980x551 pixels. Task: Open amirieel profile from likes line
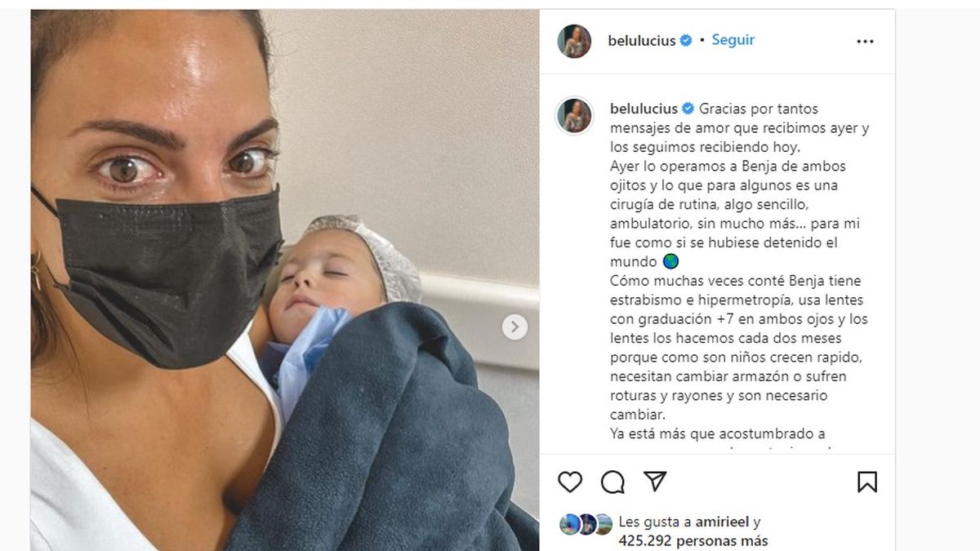(x=722, y=522)
